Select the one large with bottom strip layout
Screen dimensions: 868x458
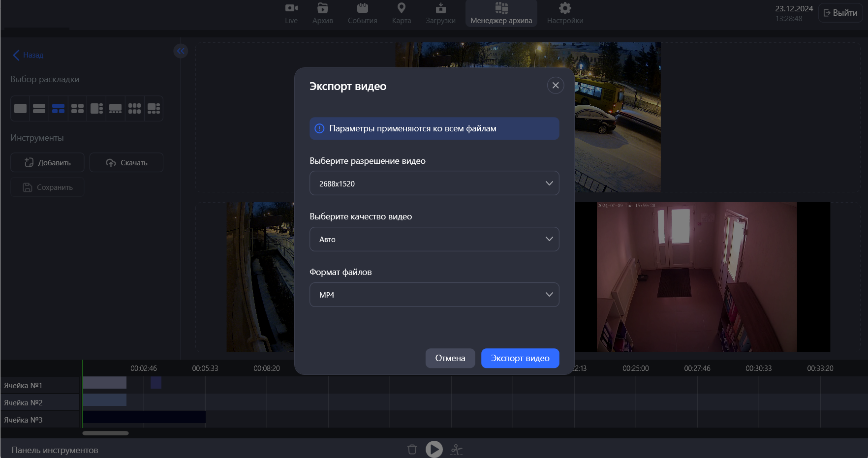point(115,109)
